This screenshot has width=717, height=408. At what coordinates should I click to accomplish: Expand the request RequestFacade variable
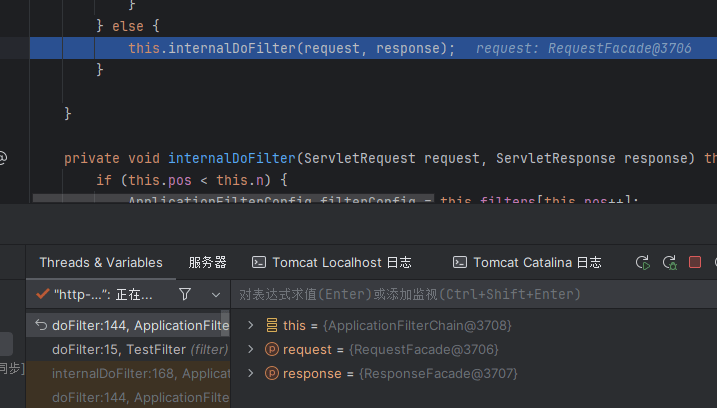(x=251, y=349)
